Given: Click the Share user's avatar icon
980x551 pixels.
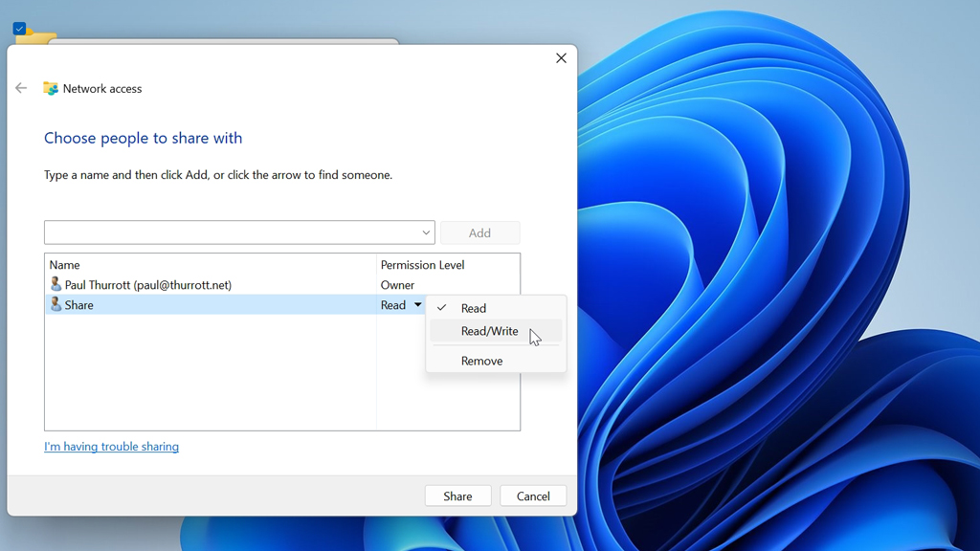Looking at the screenshot, I should pyautogui.click(x=56, y=305).
